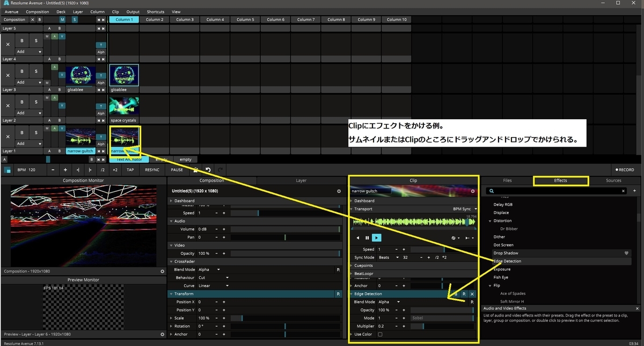Select the space crystals clip thumbnail
This screenshot has height=346, width=644.
point(124,106)
